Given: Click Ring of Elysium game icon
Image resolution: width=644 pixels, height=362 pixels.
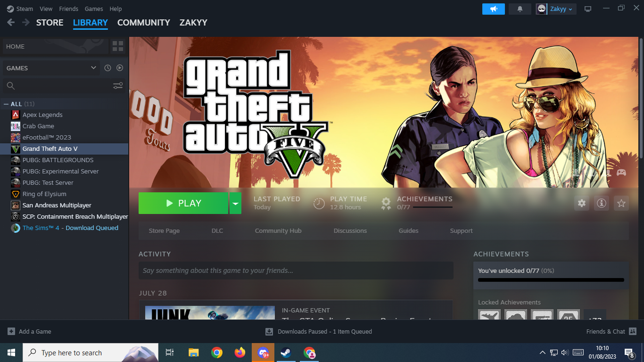Looking at the screenshot, I should pos(16,194).
